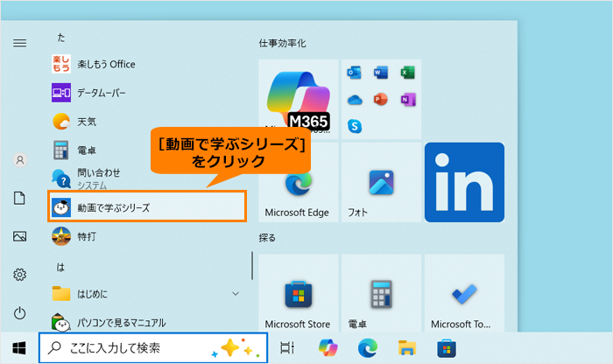Open the Microsoft To Do tile
The width and height of the screenshot is (613, 364).
pos(464,293)
